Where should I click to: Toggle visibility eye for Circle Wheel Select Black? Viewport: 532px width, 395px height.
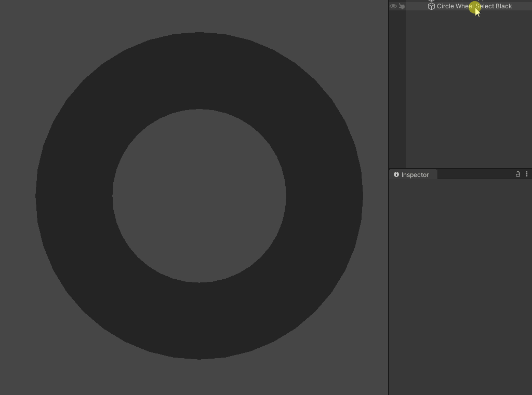[x=393, y=6]
